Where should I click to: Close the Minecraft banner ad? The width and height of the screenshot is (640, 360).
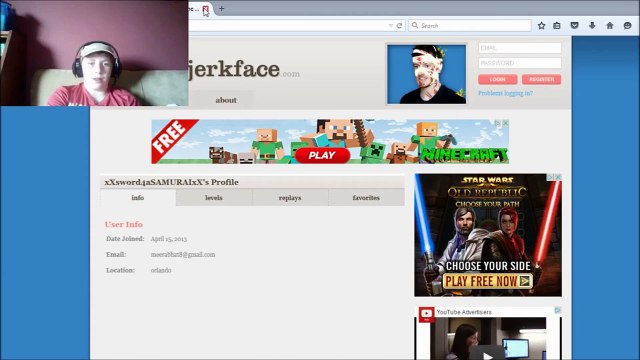coord(505,123)
